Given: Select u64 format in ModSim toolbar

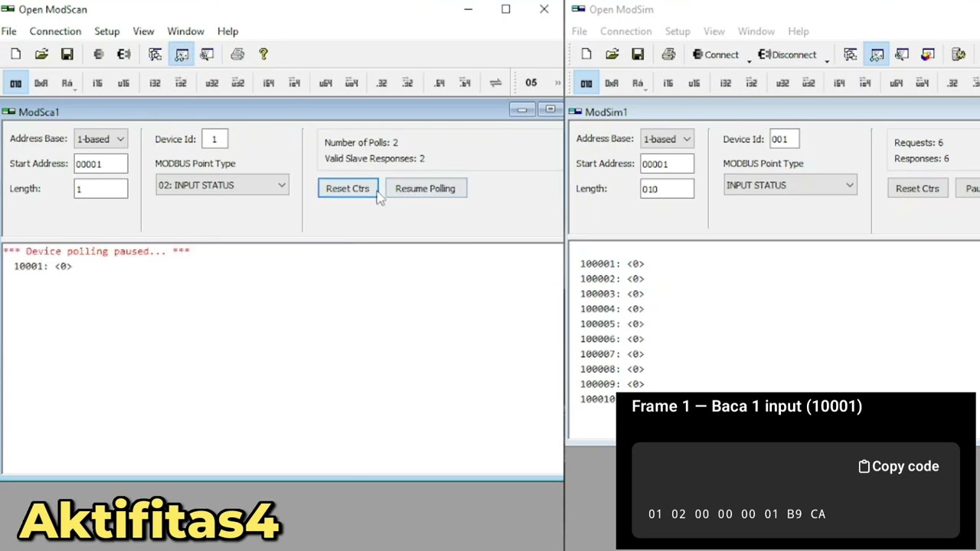Looking at the screenshot, I should pyautogui.click(x=896, y=83).
